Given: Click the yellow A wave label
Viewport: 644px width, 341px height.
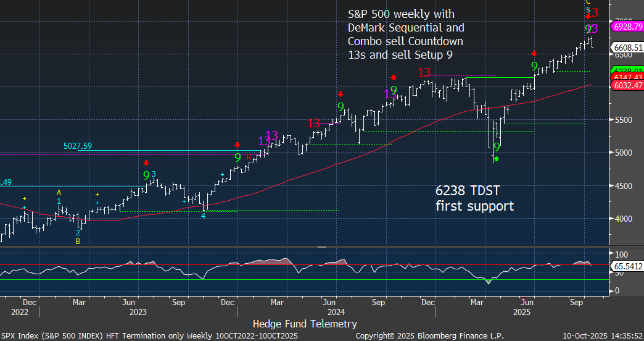Looking at the screenshot, I should tap(59, 192).
